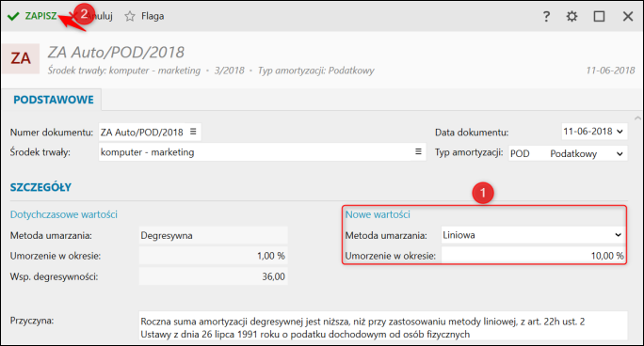The width and height of the screenshot is (644, 346).
Task: Click the Numer dokumentu ZA Auto/POD/2018 field
Action: [x=150, y=132]
